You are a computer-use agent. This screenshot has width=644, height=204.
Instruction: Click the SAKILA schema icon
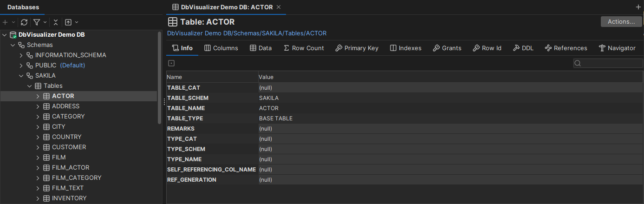pyautogui.click(x=30, y=76)
